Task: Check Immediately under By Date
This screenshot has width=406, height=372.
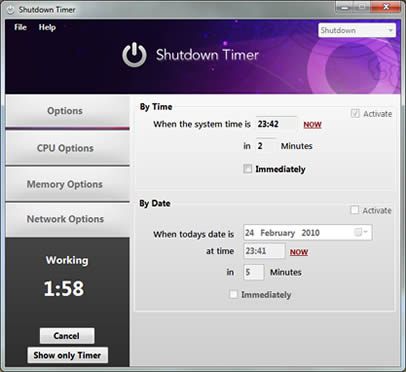Action: click(x=233, y=294)
